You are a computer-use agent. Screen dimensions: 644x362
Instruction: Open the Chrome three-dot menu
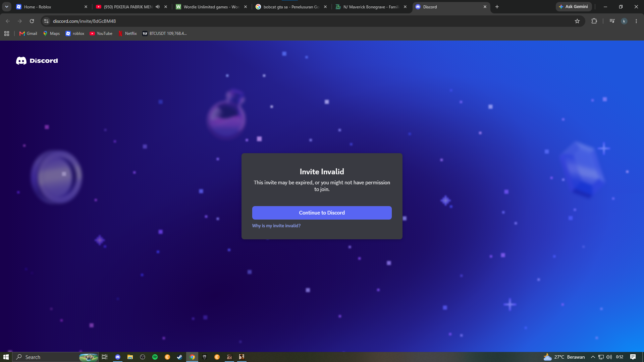[x=636, y=21]
